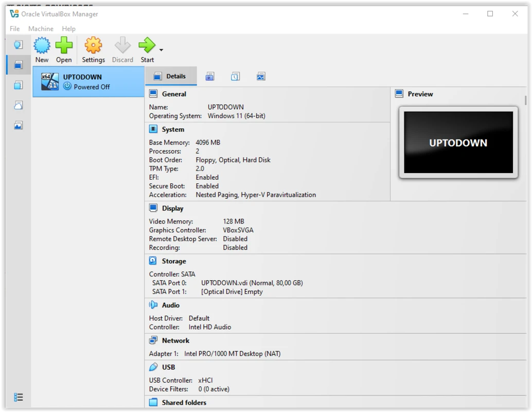Click the UPTODOWN preview thumbnail

point(457,142)
